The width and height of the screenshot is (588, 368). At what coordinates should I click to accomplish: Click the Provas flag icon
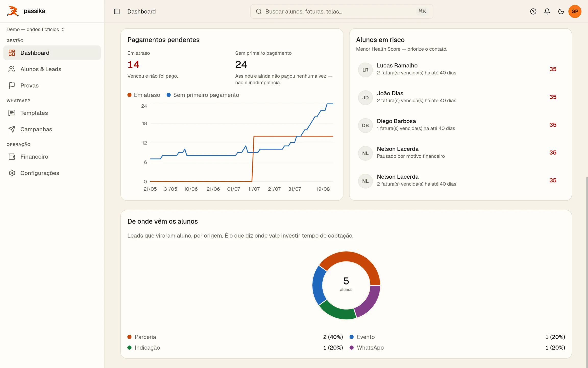(x=12, y=85)
